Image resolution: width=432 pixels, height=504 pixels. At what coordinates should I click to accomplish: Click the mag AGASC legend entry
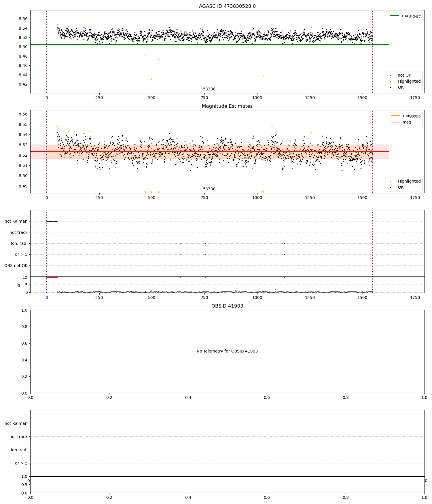pos(406,16)
